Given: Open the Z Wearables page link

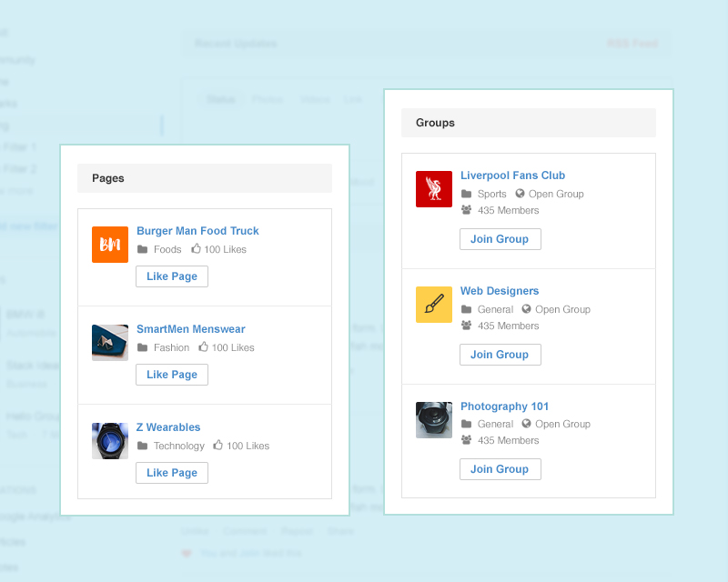Looking at the screenshot, I should [x=168, y=427].
